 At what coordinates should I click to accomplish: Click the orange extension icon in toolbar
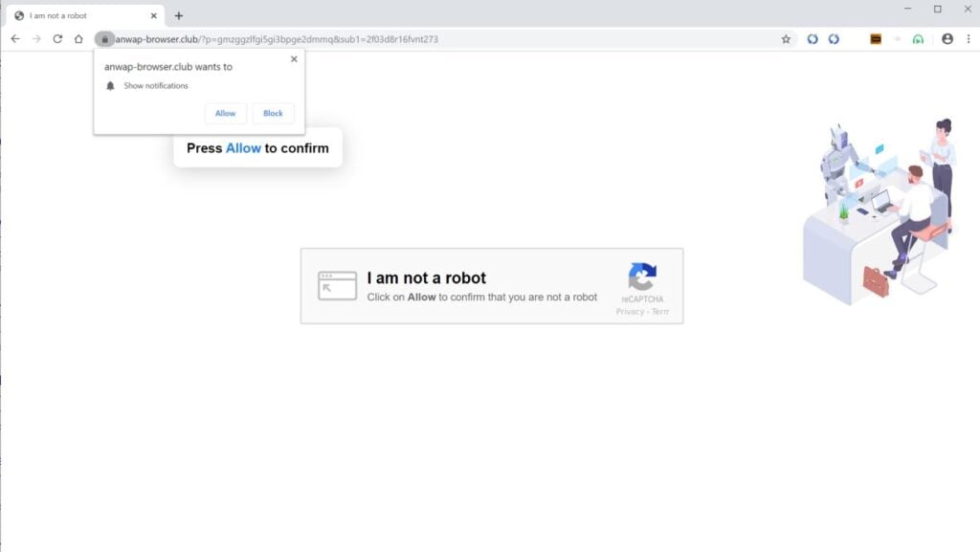point(875,39)
